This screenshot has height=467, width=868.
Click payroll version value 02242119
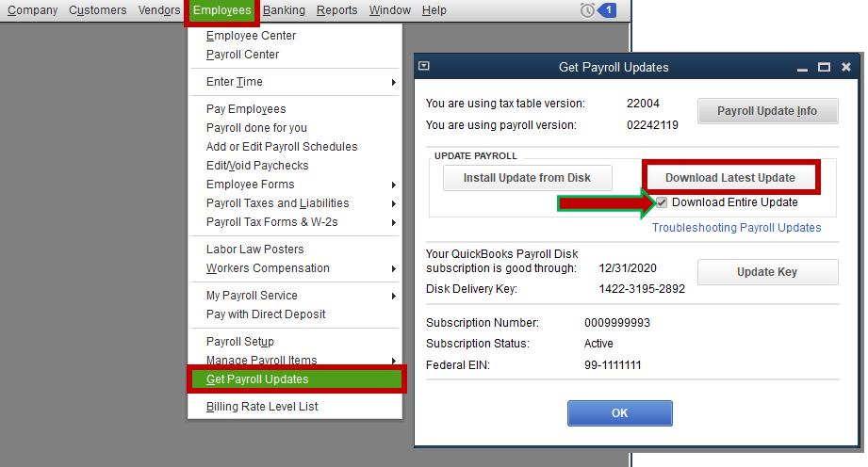652,125
